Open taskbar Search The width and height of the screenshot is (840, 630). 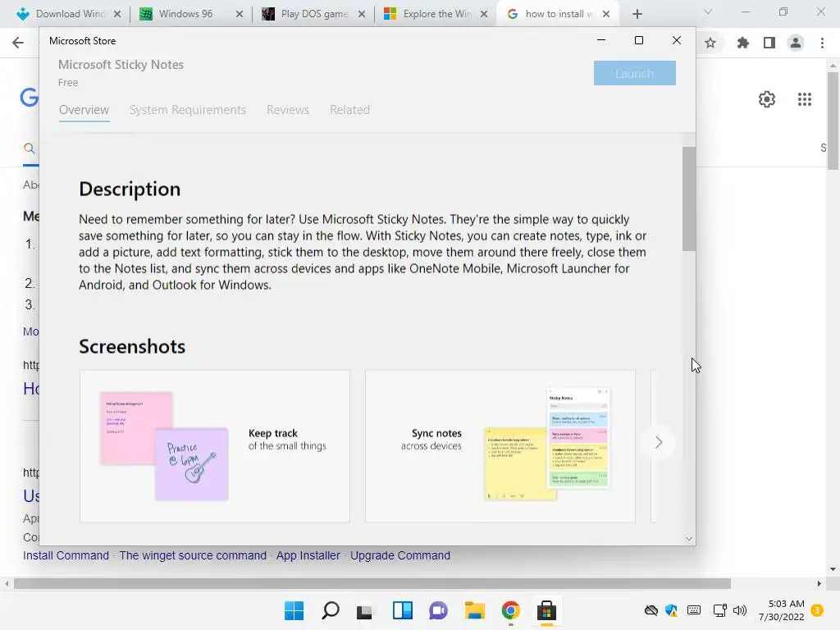(x=331, y=610)
